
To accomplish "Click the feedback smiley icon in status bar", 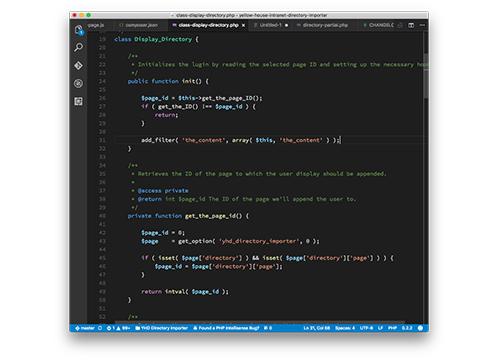I will (x=421, y=328).
